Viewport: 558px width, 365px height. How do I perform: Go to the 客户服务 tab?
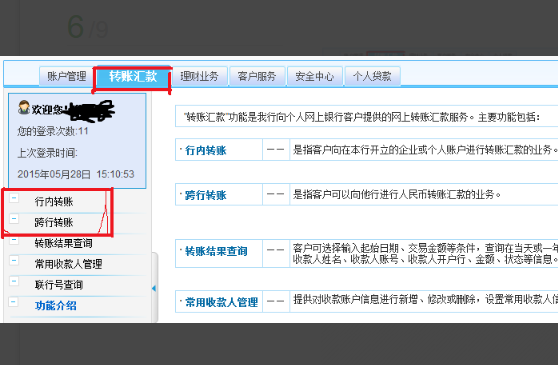point(257,76)
